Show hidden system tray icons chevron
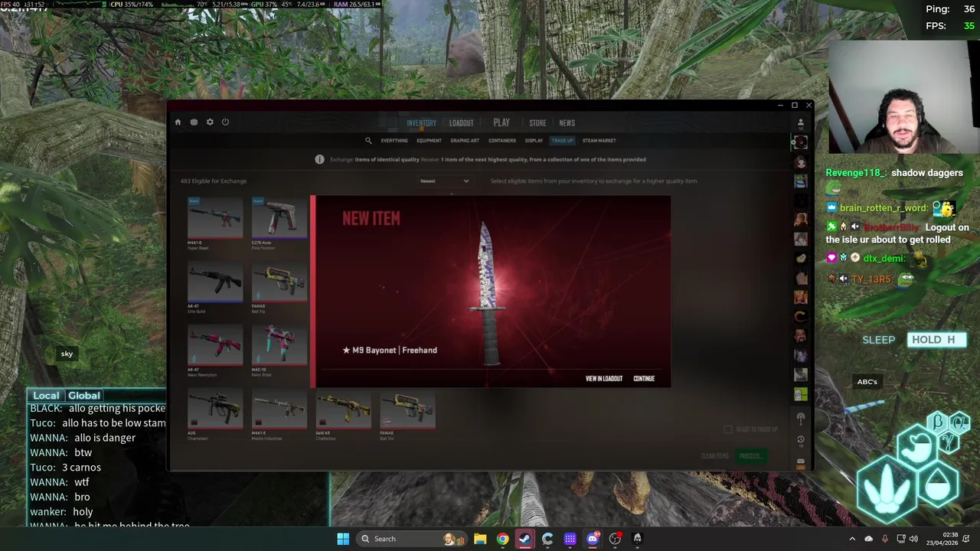This screenshot has height=551, width=980. (852, 539)
